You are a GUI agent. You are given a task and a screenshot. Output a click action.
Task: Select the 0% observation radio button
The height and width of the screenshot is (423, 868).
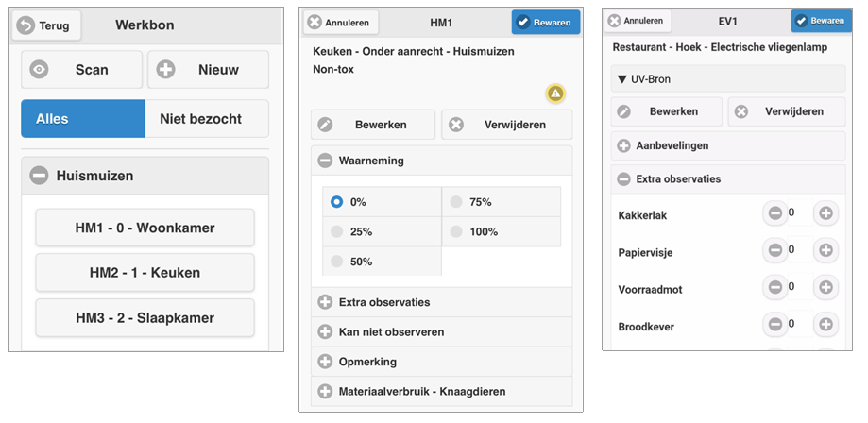pos(336,202)
